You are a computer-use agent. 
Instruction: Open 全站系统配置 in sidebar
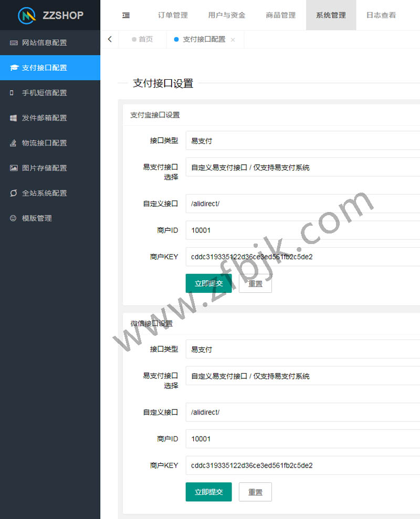[50, 193]
